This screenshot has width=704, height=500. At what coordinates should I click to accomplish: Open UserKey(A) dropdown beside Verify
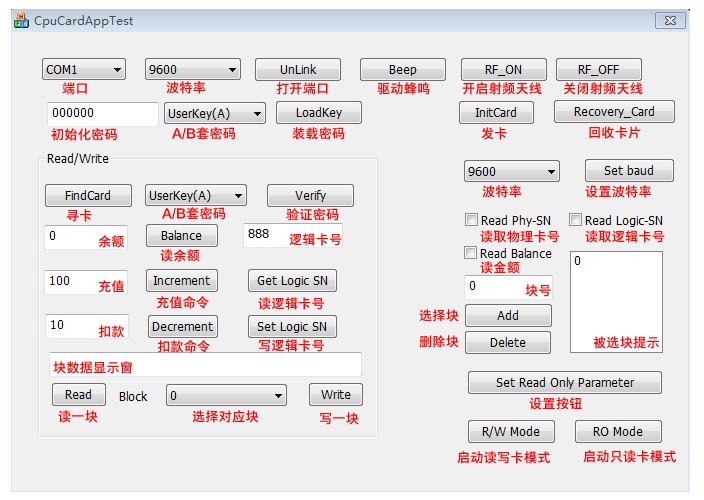[196, 195]
